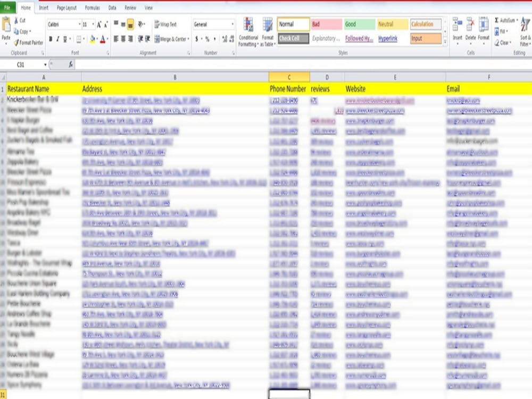Select the Restaurant Name header cell
This screenshot has height=399, width=532.
pyautogui.click(x=44, y=89)
